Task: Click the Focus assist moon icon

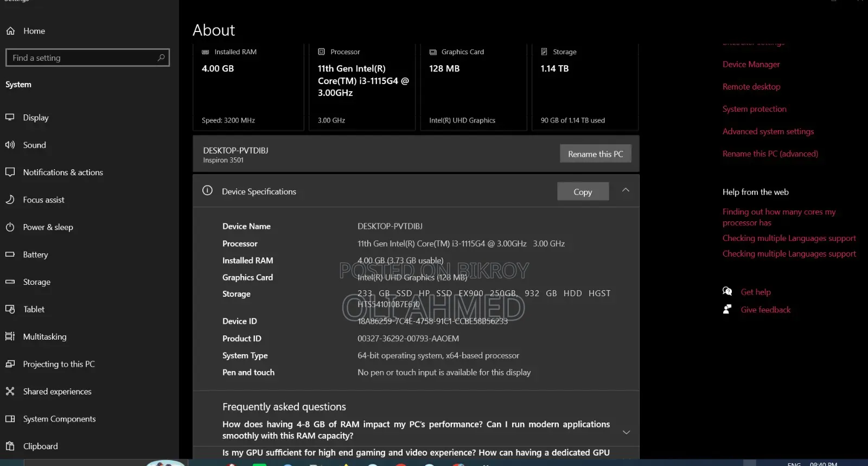Action: click(10, 200)
